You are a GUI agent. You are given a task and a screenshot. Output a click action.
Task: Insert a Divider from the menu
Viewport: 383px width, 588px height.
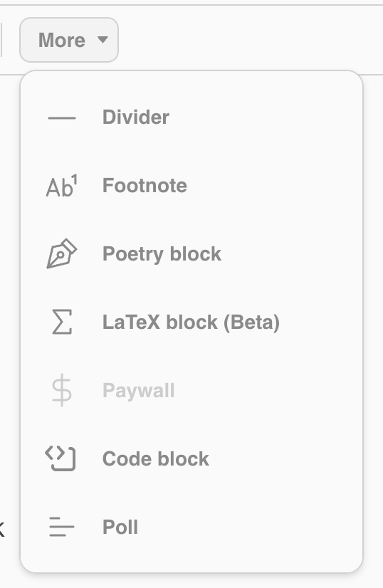191,117
